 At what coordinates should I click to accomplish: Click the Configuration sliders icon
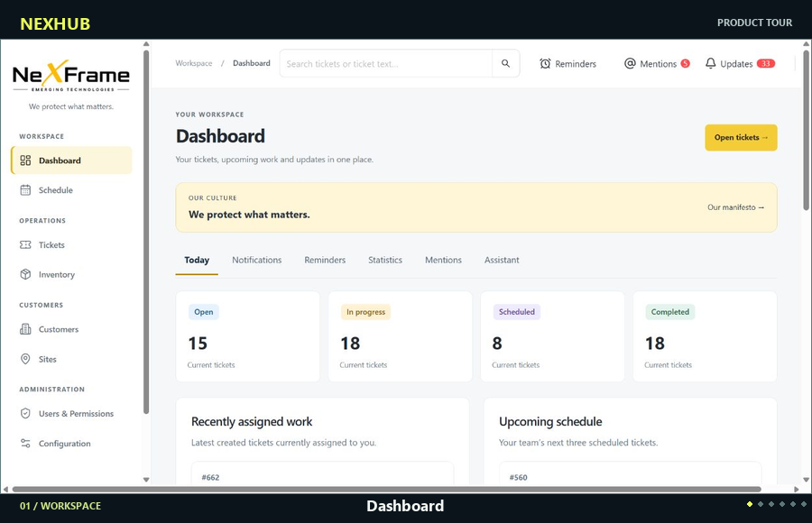[25, 444]
